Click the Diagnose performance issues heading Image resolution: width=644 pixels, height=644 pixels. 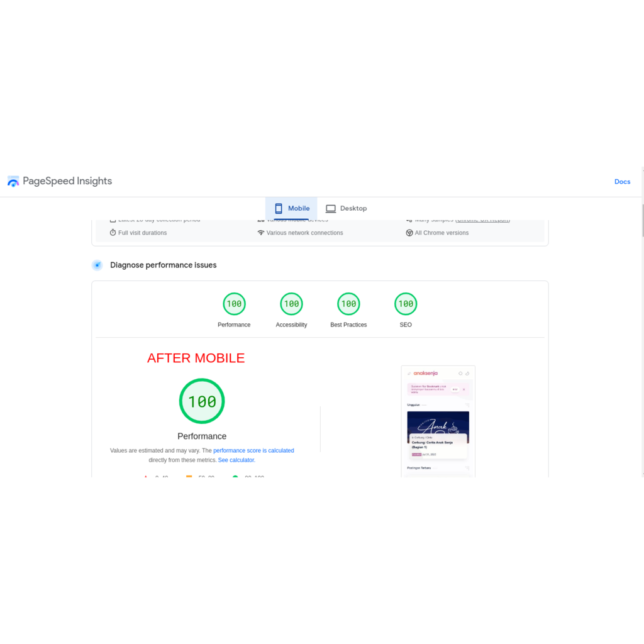(x=163, y=265)
